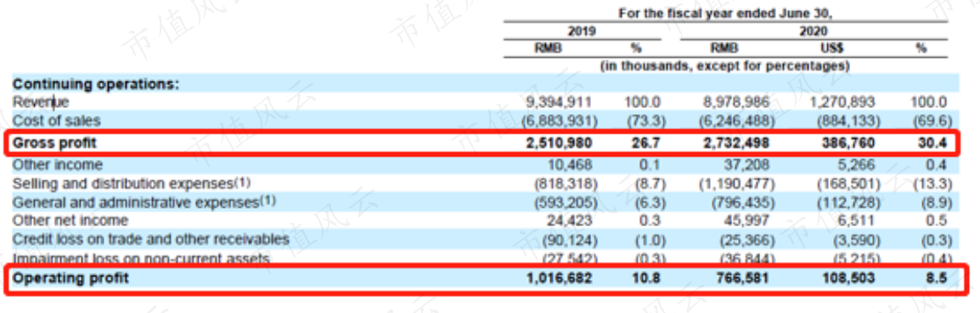
Task: Click General and administrative expenses label
Action: point(144,202)
